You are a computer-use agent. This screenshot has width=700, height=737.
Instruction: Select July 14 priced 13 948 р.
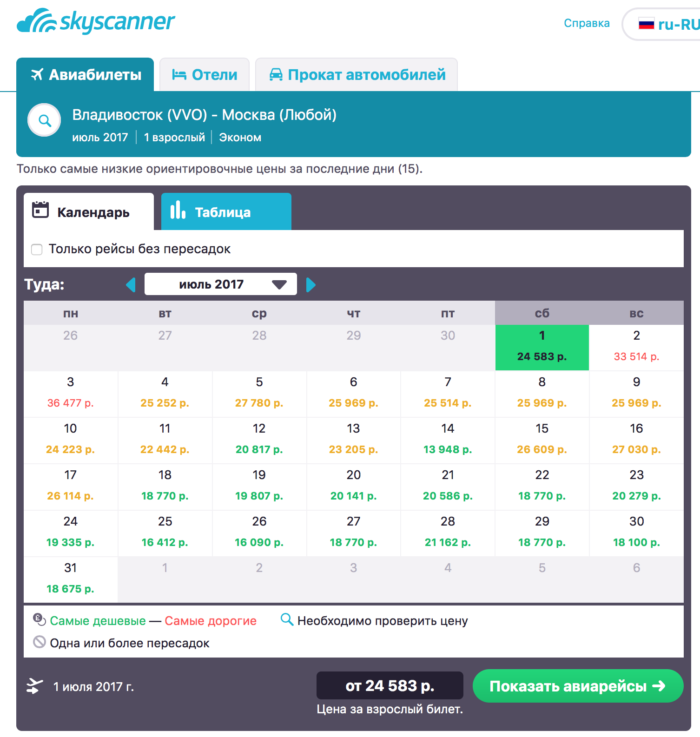pyautogui.click(x=448, y=440)
